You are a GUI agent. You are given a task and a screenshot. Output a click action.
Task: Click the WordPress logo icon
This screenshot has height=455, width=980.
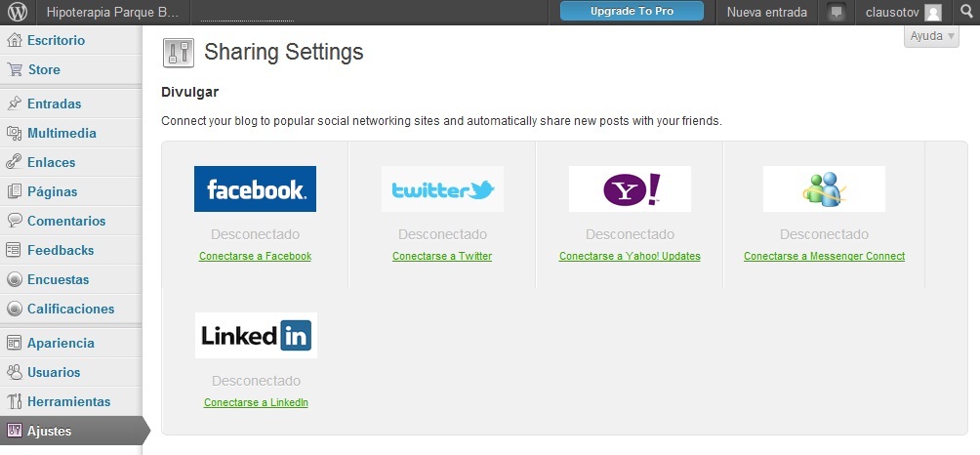(18, 13)
